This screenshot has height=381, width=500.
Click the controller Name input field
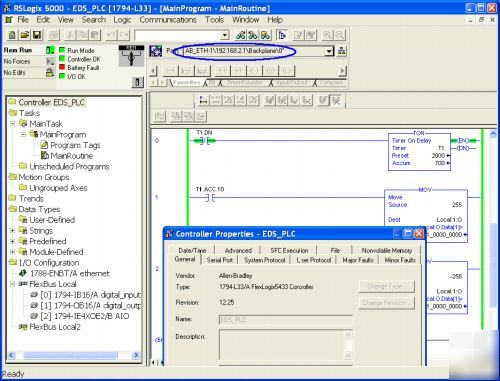pos(285,320)
